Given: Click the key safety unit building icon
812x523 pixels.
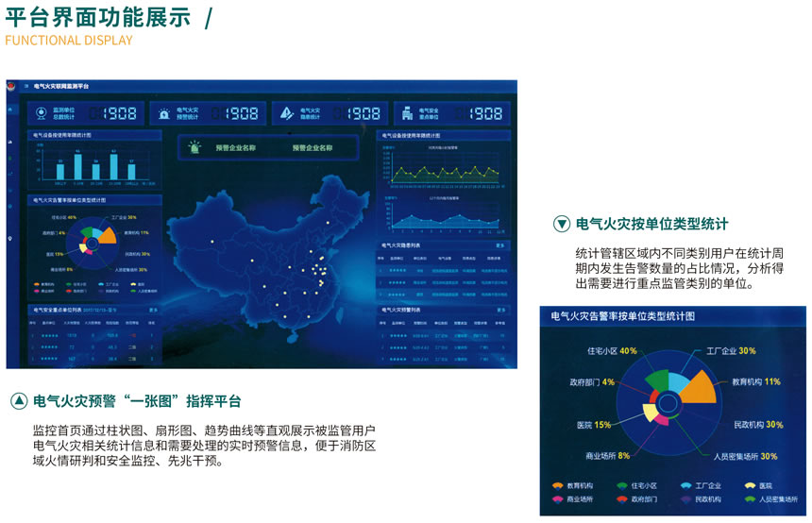Looking at the screenshot, I should [x=407, y=113].
